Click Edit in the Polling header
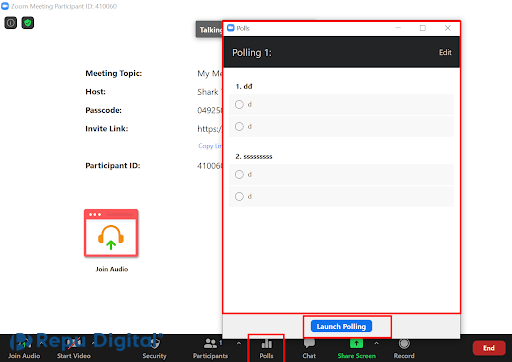 tap(445, 52)
